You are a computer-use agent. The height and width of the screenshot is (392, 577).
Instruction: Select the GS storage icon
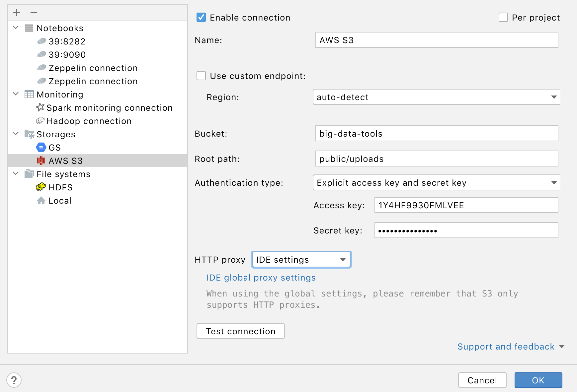click(x=40, y=147)
